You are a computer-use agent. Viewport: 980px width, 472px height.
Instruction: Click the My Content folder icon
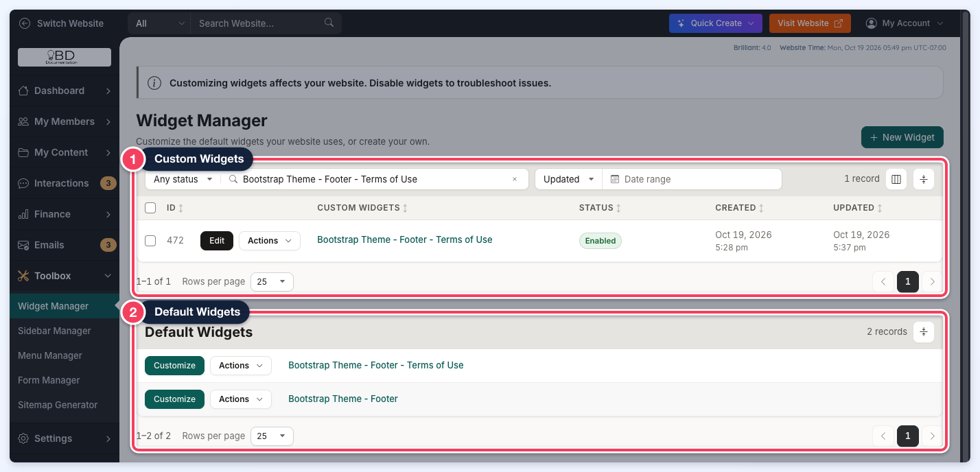coord(23,152)
